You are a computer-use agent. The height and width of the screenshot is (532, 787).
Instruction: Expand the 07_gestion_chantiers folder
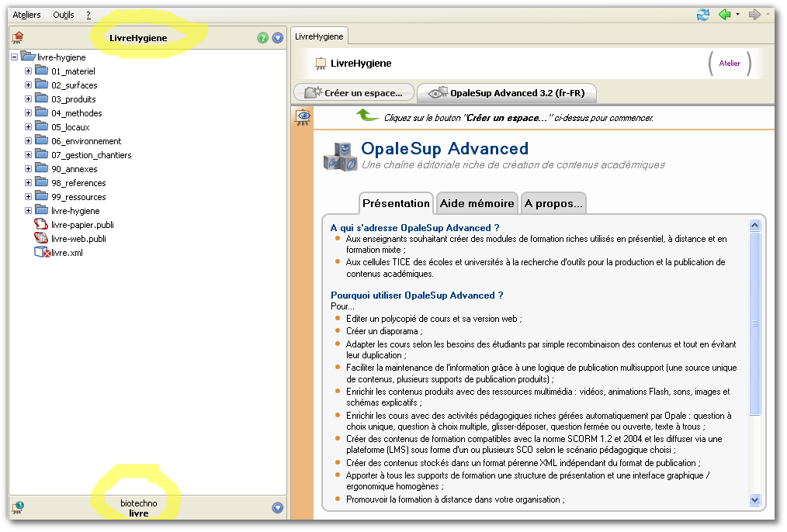28,155
